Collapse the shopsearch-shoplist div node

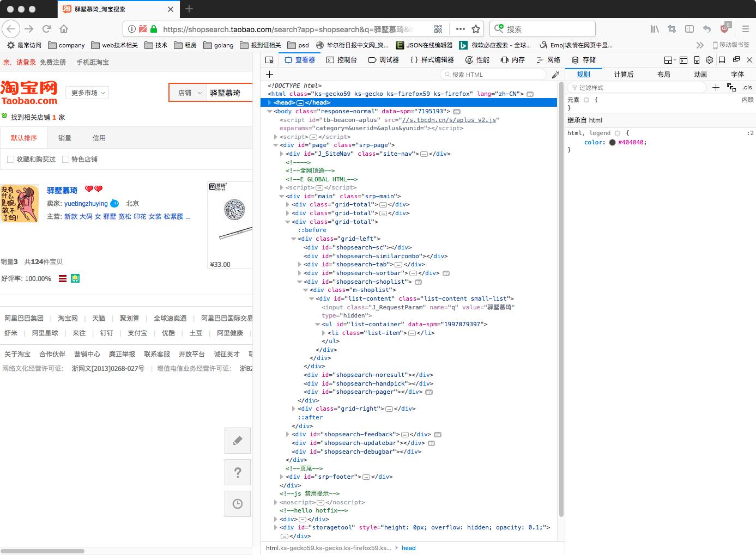pyautogui.click(x=299, y=282)
